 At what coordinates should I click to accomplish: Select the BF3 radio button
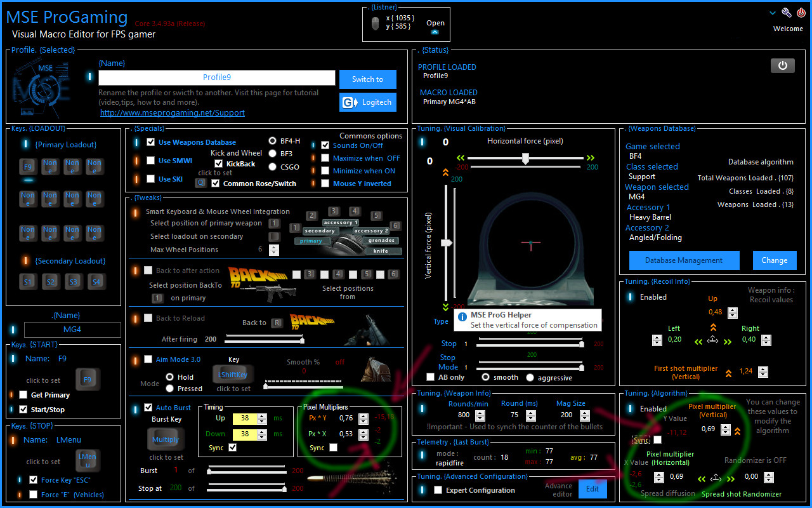point(273,154)
